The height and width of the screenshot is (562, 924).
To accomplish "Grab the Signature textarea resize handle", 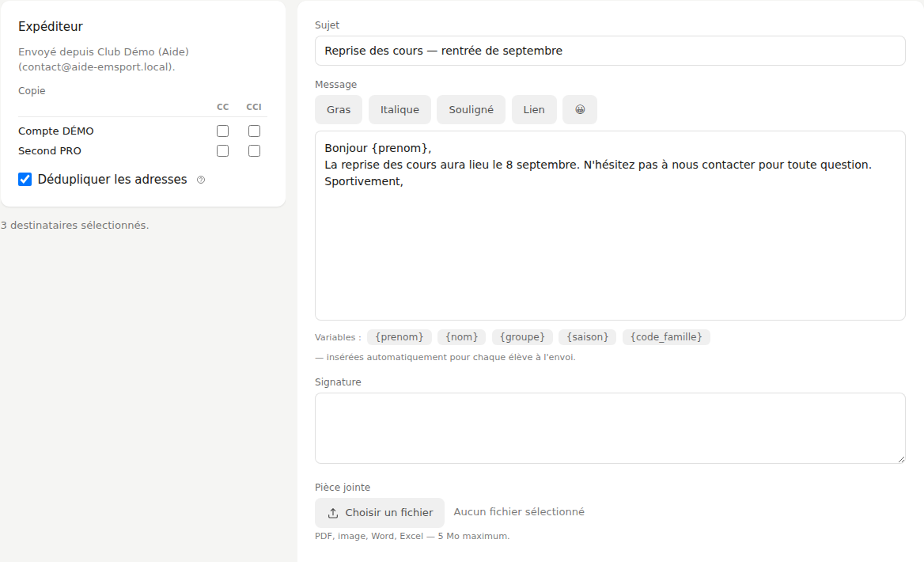I will tap(901, 459).
